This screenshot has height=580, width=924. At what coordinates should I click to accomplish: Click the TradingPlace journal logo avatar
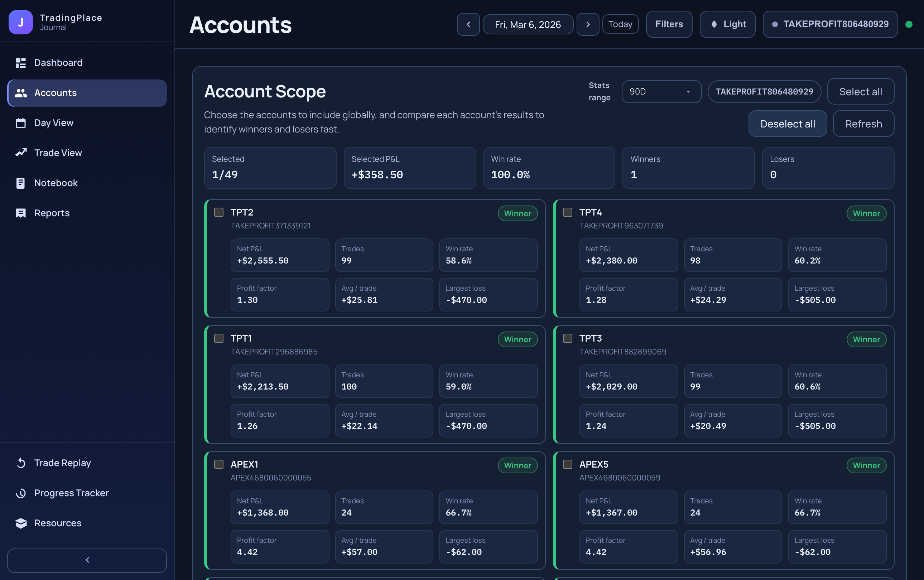point(20,22)
